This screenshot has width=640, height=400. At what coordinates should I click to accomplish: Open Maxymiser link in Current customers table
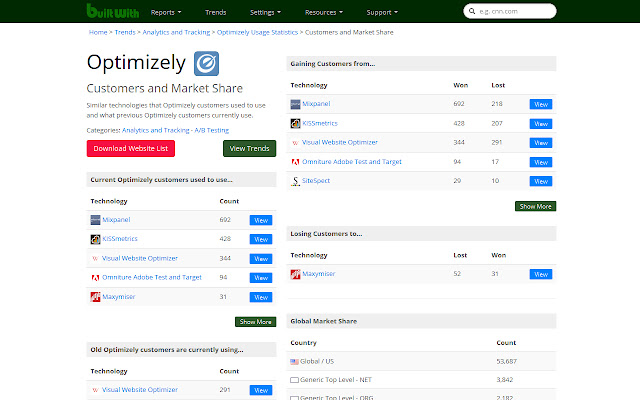[119, 297]
